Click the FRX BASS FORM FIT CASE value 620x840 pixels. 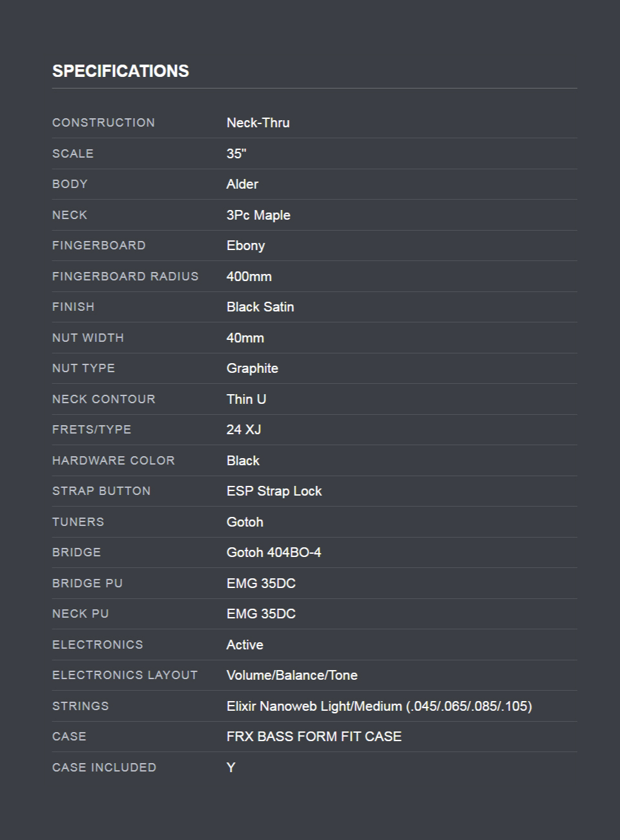[314, 737]
